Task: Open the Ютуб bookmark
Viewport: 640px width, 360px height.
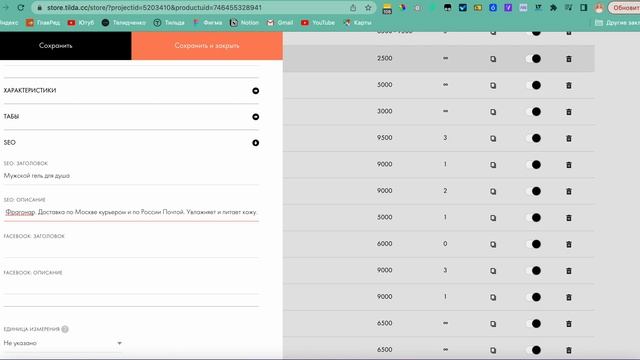Action: (81, 22)
